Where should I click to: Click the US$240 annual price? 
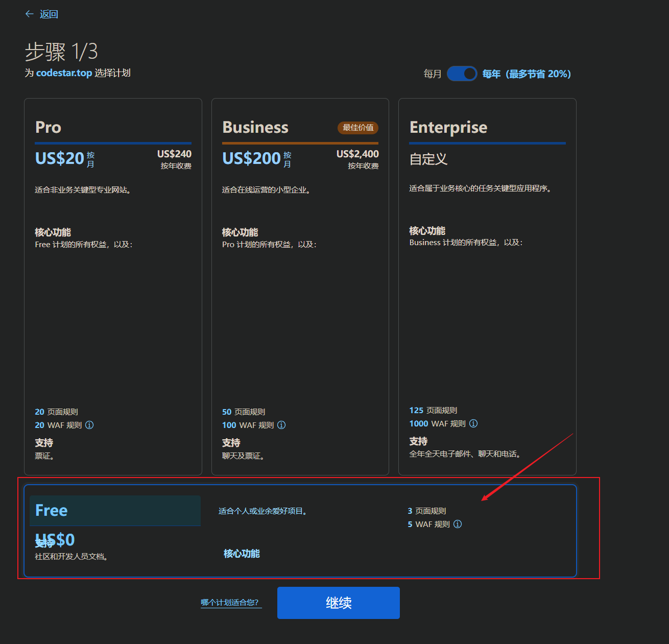(x=174, y=154)
